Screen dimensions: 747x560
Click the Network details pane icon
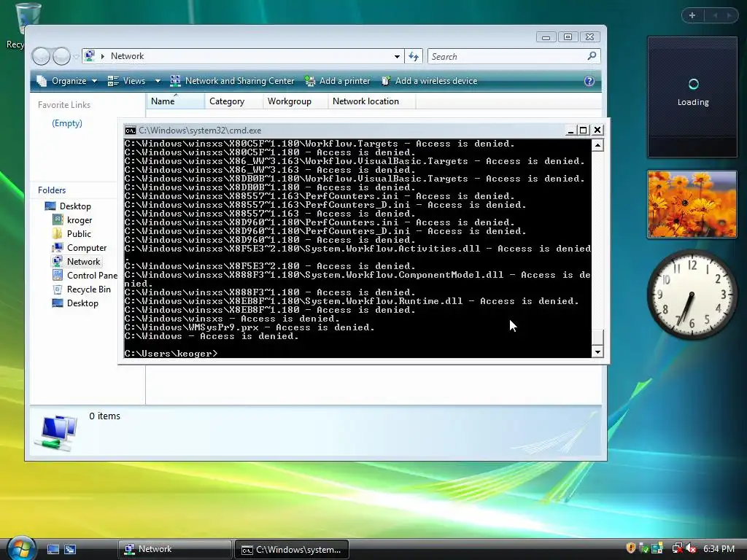[x=57, y=432]
